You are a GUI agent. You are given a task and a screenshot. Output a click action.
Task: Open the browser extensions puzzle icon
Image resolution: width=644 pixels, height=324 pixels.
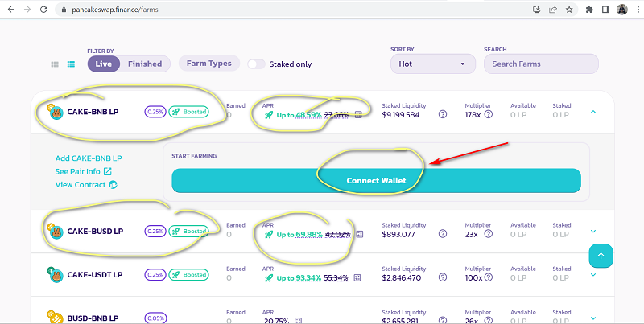coord(589,10)
